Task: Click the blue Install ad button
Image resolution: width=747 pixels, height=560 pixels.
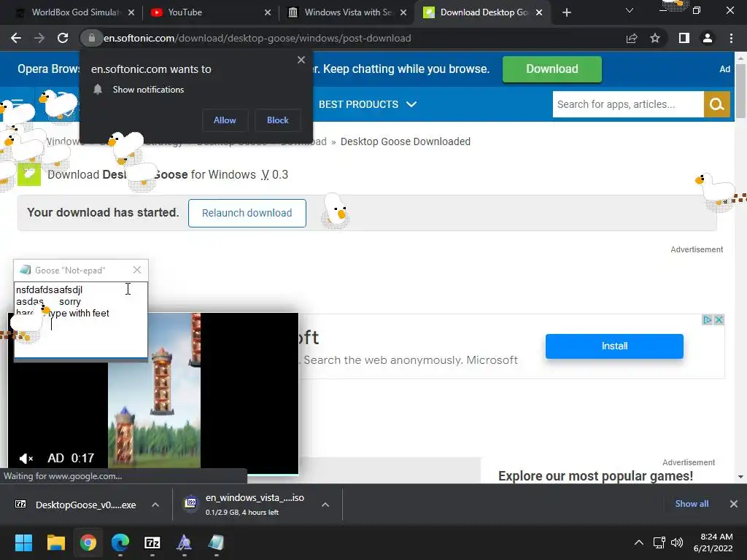Action: 614,346
